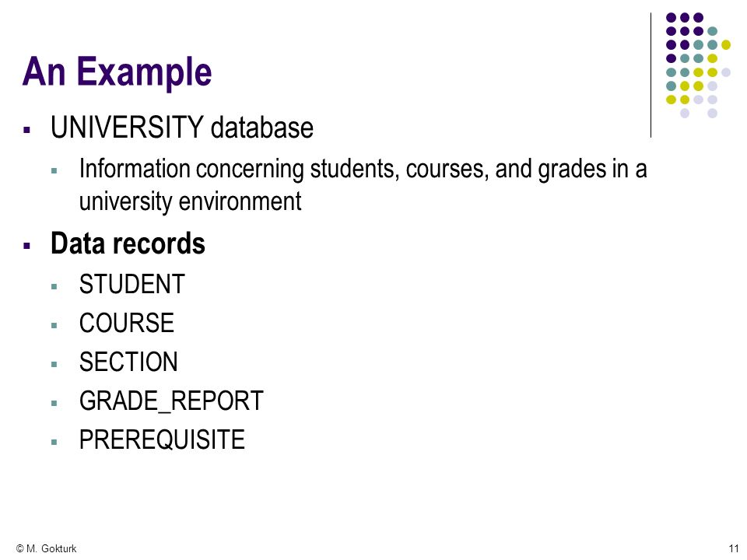Select the STUDENT list item
The height and width of the screenshot is (560, 747).
pos(132,285)
